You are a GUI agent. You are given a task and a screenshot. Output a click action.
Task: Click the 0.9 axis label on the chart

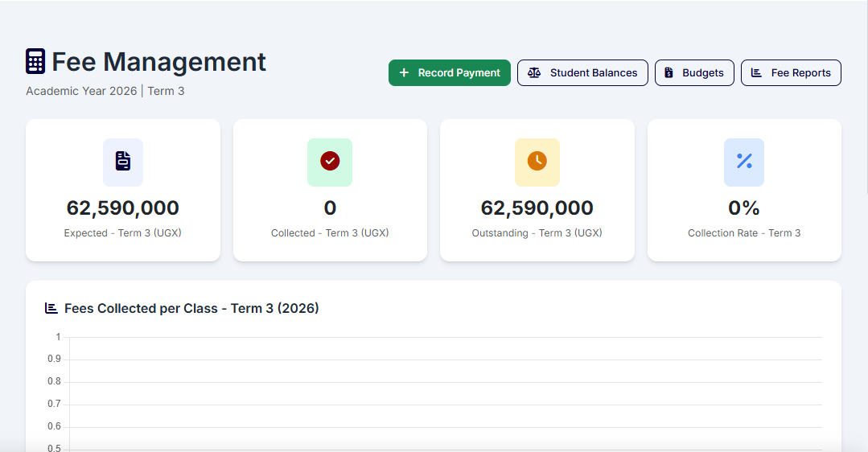[x=54, y=359]
